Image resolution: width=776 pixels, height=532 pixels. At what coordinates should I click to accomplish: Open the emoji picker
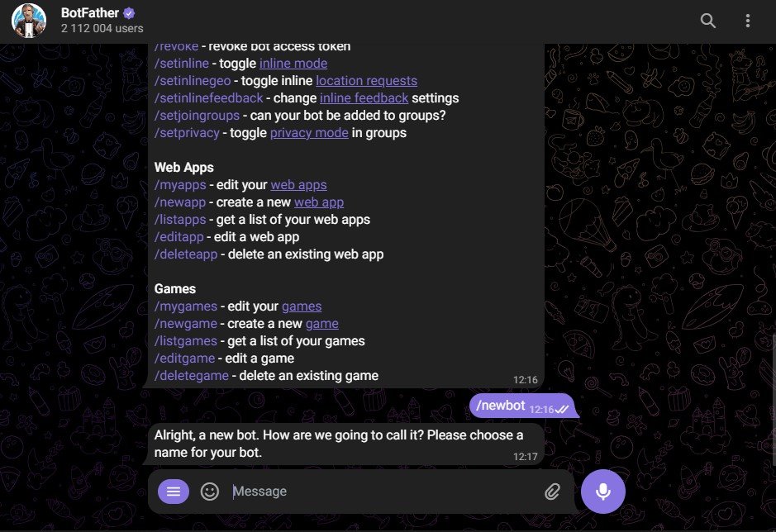click(210, 492)
